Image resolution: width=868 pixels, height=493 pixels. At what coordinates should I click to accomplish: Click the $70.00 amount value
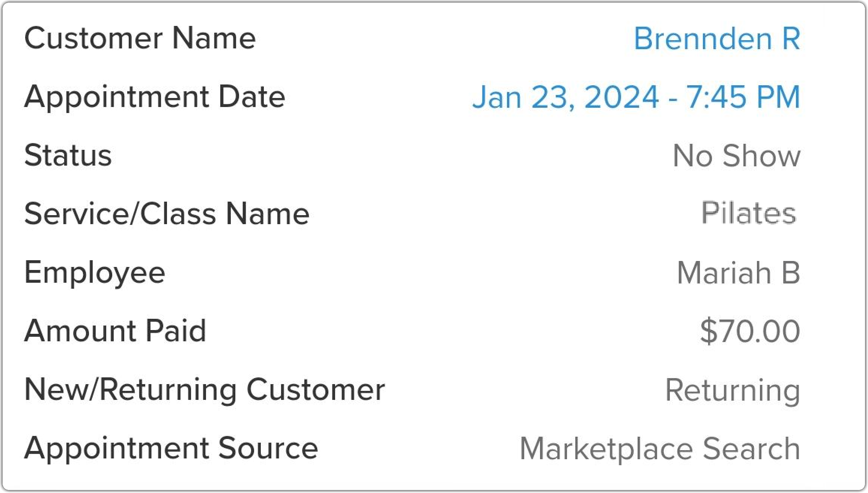point(750,331)
